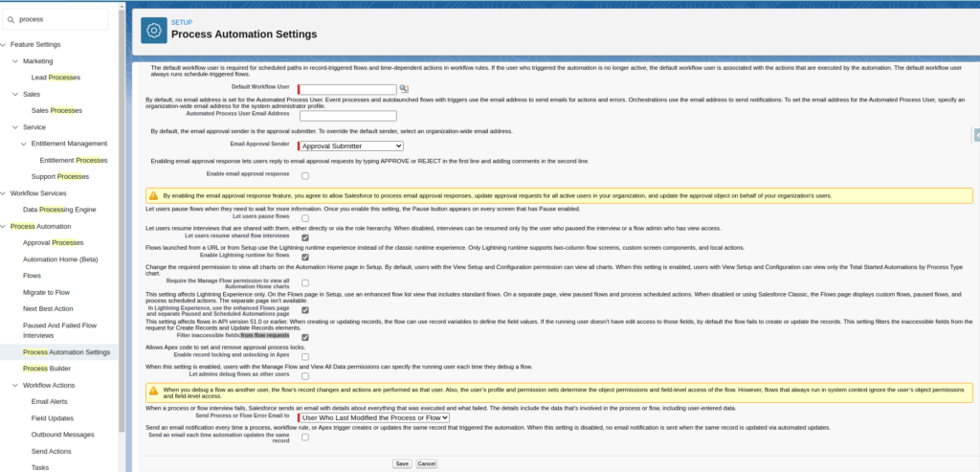
Task: Collapse the Entitlement Management tree node
Action: point(22,144)
